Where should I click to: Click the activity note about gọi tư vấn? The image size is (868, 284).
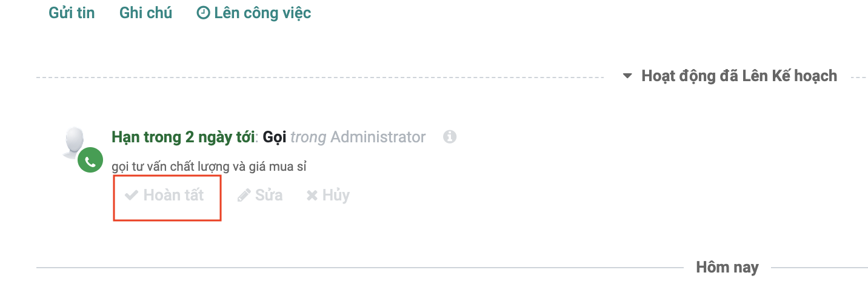pos(209,166)
